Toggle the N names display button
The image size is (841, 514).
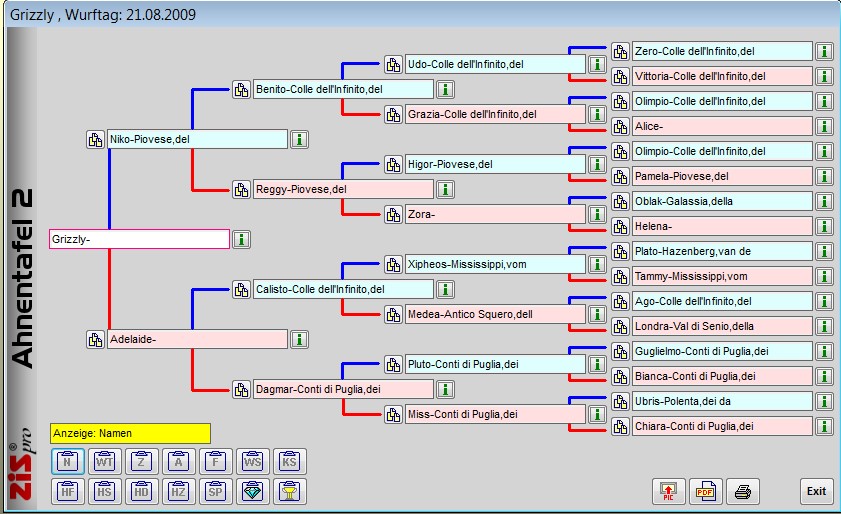(x=67, y=461)
